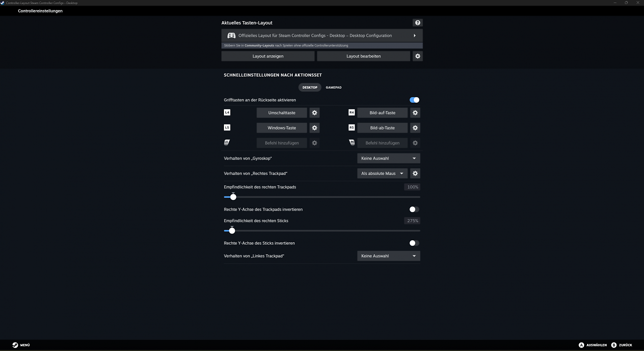Screen dimensions: 644x351
Task: Click the 275% stick sensitivity value
Action: coord(413,221)
